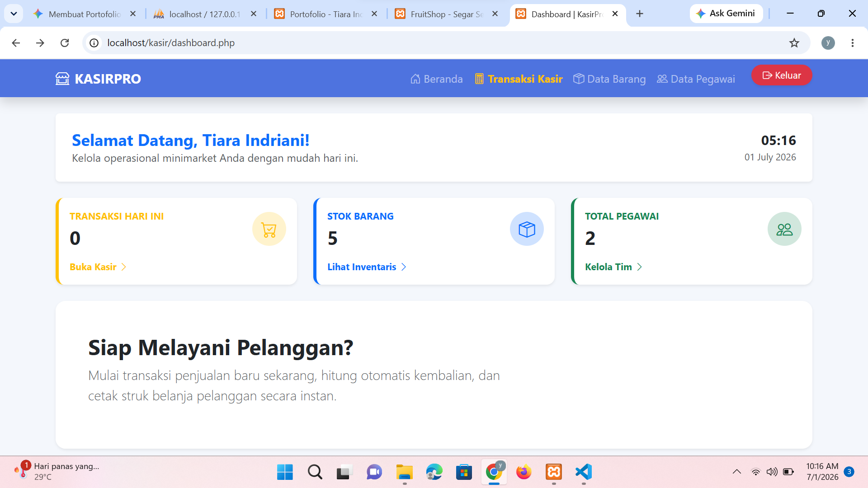
Task: Switch to the Portofolio - Tiara tab
Action: (x=325, y=14)
